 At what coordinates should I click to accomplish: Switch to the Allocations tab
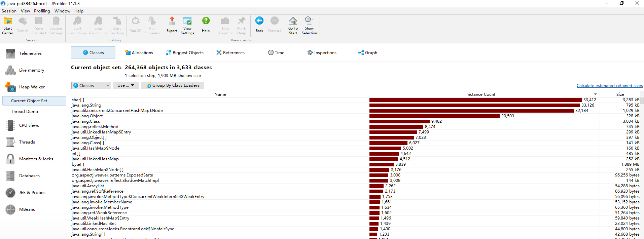point(139,53)
